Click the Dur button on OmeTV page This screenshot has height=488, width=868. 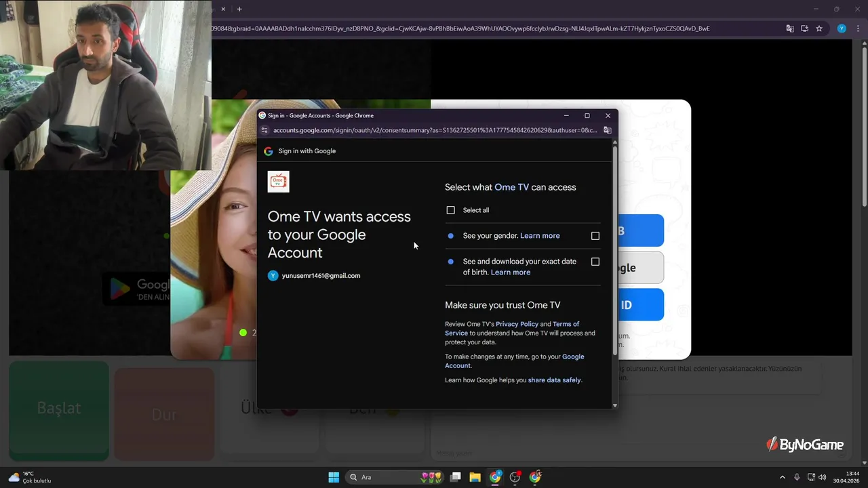[x=164, y=413]
